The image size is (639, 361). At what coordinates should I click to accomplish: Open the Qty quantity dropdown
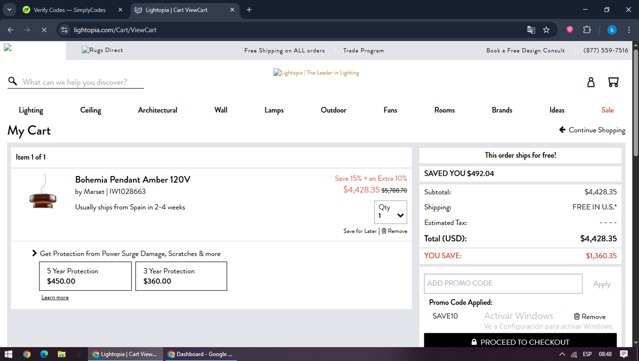tap(390, 212)
